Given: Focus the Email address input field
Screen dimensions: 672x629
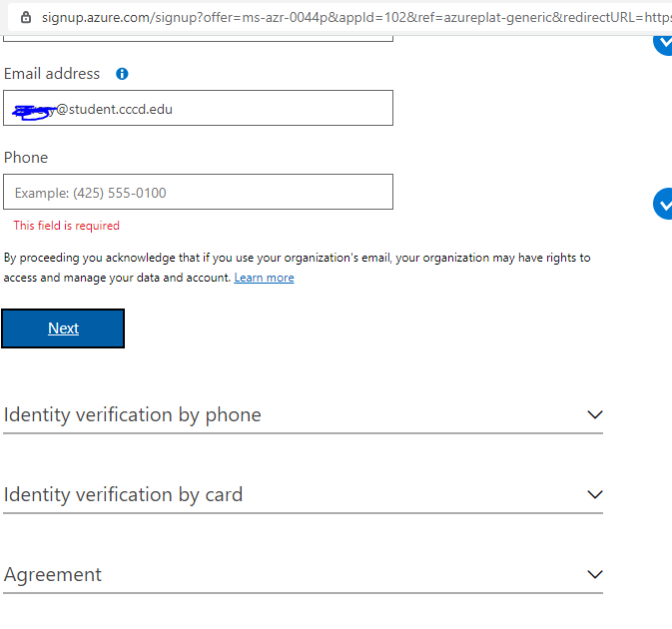Looking at the screenshot, I should [x=198, y=108].
